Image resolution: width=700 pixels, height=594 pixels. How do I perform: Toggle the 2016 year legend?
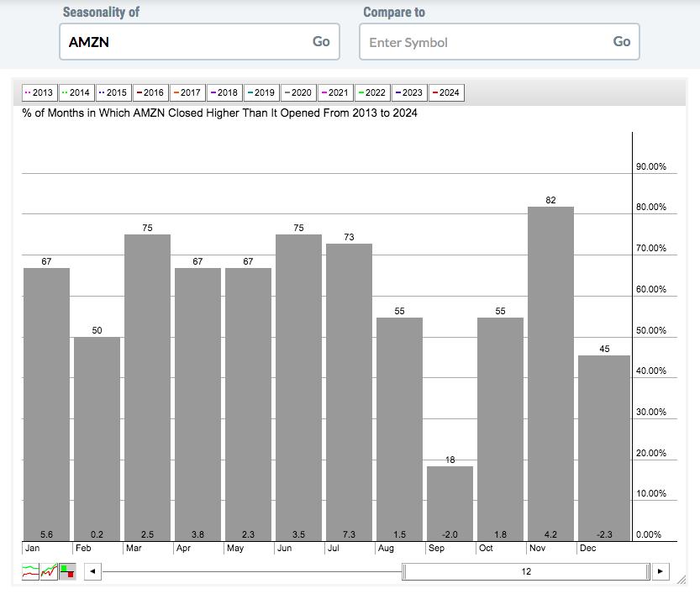(150, 93)
